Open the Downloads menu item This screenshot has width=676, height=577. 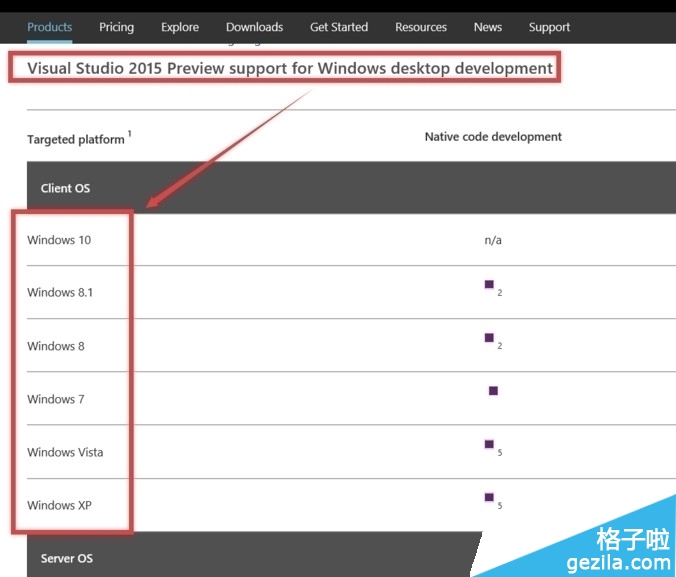point(254,27)
